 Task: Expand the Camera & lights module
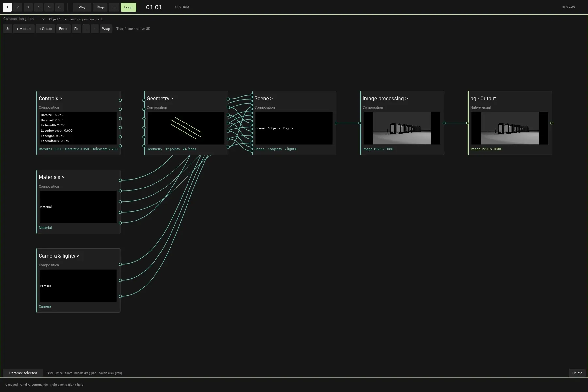click(59, 256)
